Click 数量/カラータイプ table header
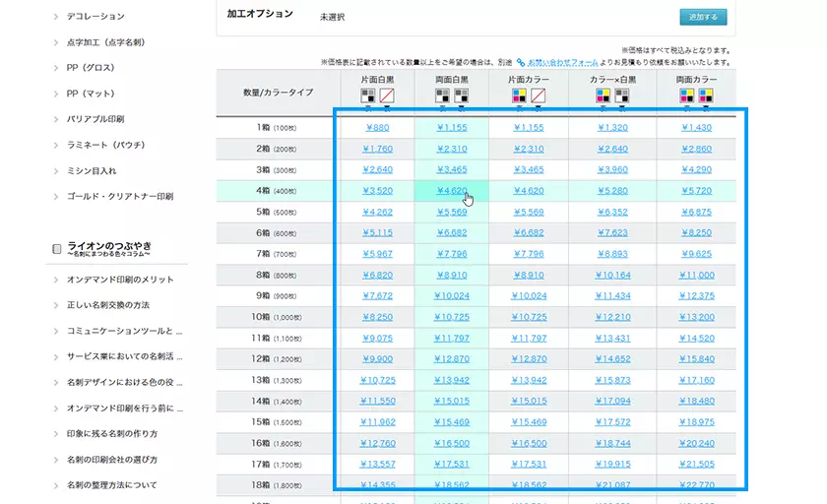 (x=278, y=93)
